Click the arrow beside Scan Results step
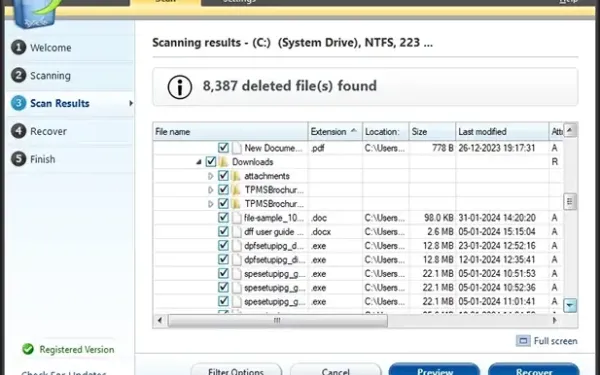This screenshot has height=375, width=600. [131, 103]
